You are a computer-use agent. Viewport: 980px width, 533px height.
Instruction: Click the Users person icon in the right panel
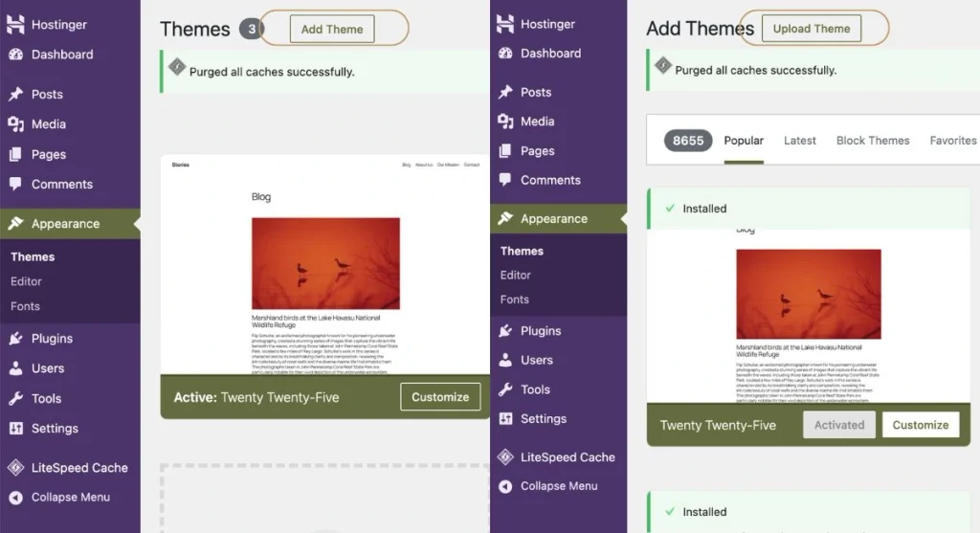pyautogui.click(x=505, y=360)
